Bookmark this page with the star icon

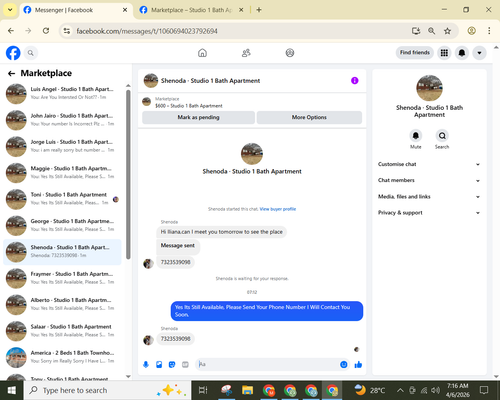click(x=447, y=31)
